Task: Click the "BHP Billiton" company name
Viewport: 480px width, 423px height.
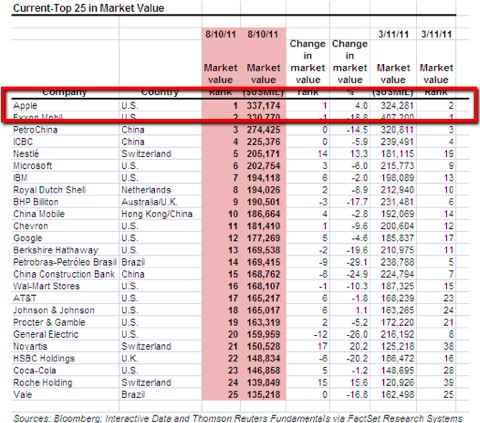Action: click(36, 202)
